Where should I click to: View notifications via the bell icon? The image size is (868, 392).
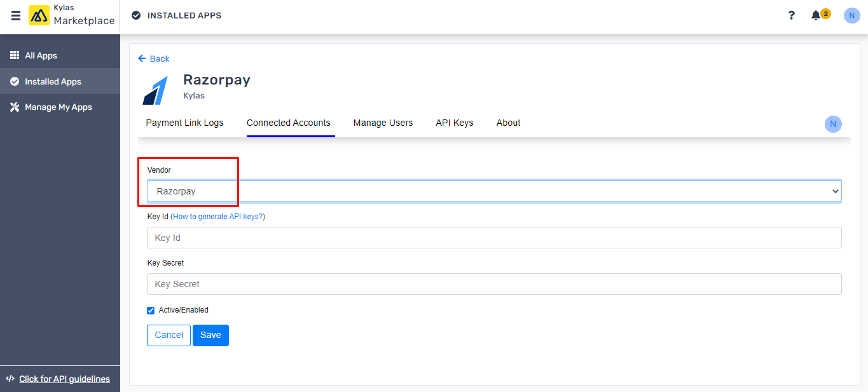click(816, 15)
